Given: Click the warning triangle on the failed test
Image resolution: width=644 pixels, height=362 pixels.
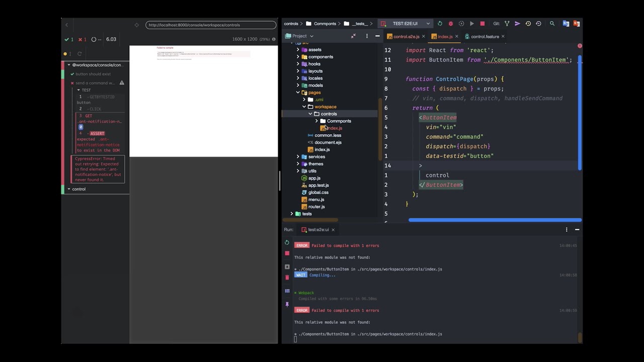Looking at the screenshot, I should click(x=122, y=83).
